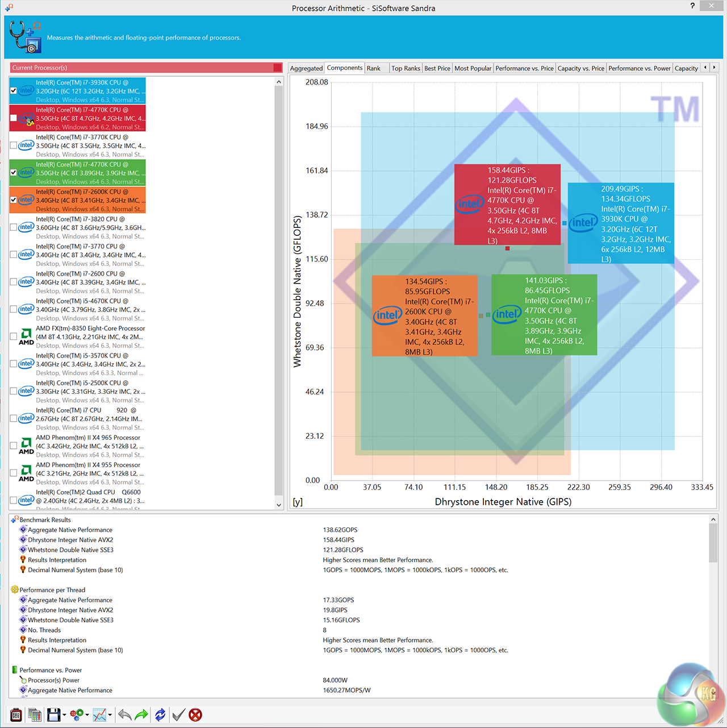This screenshot has width=727, height=728.
Task: Click the blue i7-3930K chart data box
Action: click(x=621, y=223)
